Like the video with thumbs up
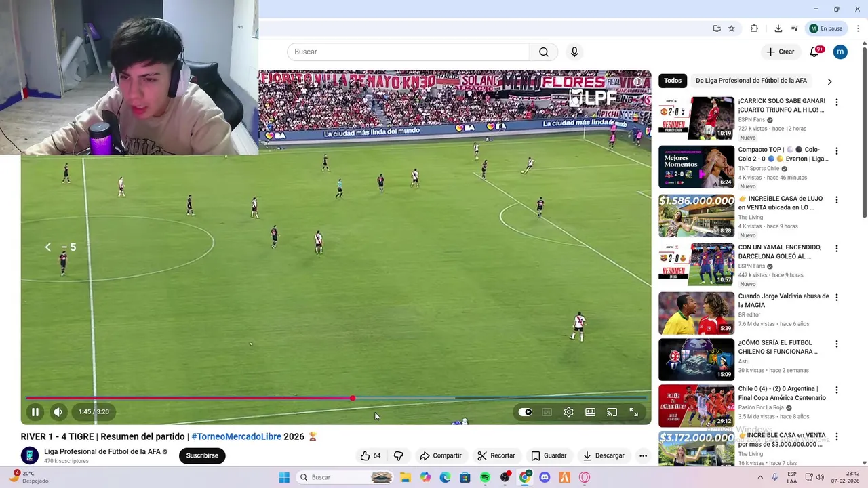The width and height of the screenshot is (868, 488). 371,455
